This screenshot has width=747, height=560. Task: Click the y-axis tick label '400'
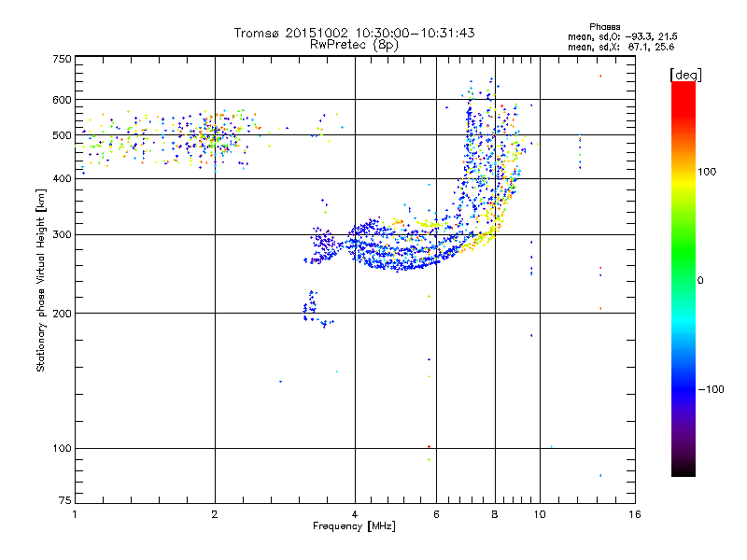62,178
